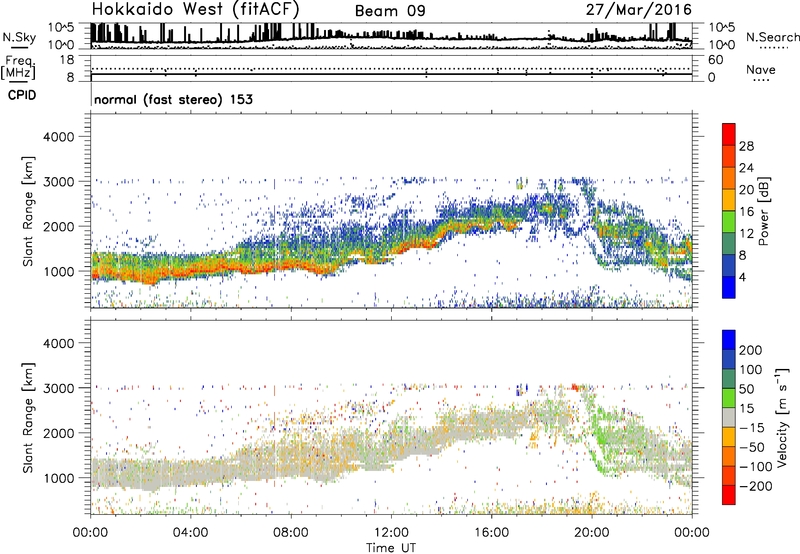
Task: Click the 'N.Search' legend label
Action: 772,37
